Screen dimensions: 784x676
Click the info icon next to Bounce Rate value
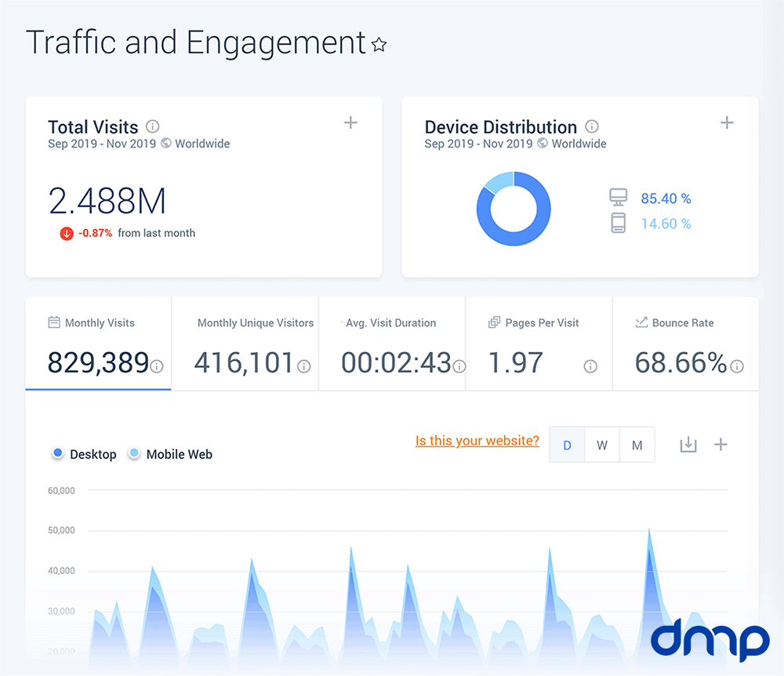737,366
